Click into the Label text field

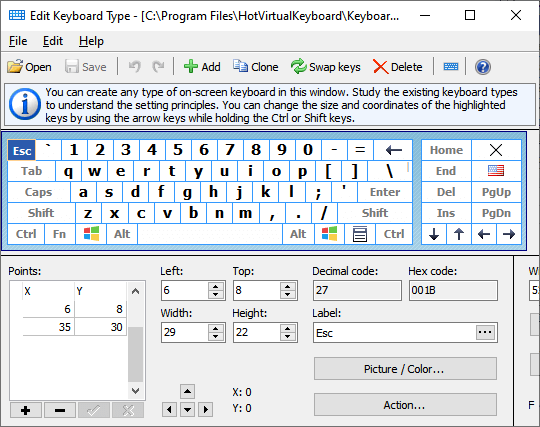tap(395, 333)
